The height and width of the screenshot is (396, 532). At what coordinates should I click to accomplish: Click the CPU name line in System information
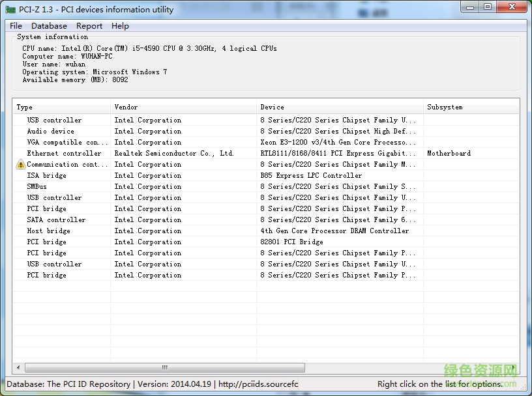150,48
